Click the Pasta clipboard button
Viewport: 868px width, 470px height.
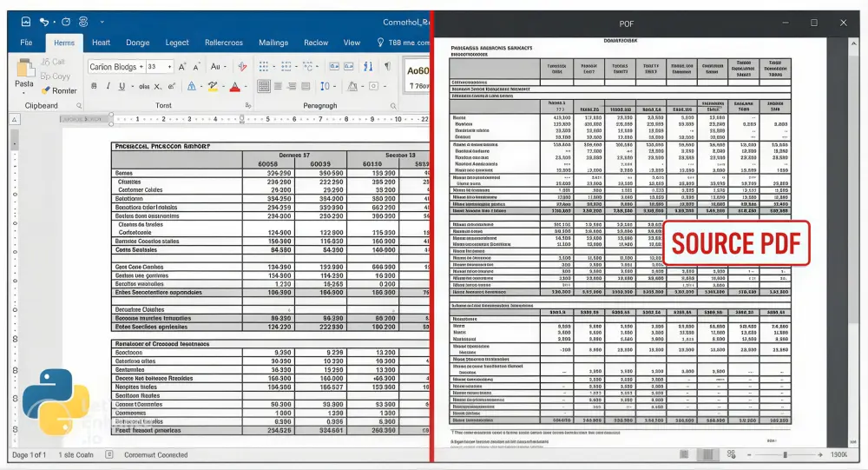[x=24, y=76]
